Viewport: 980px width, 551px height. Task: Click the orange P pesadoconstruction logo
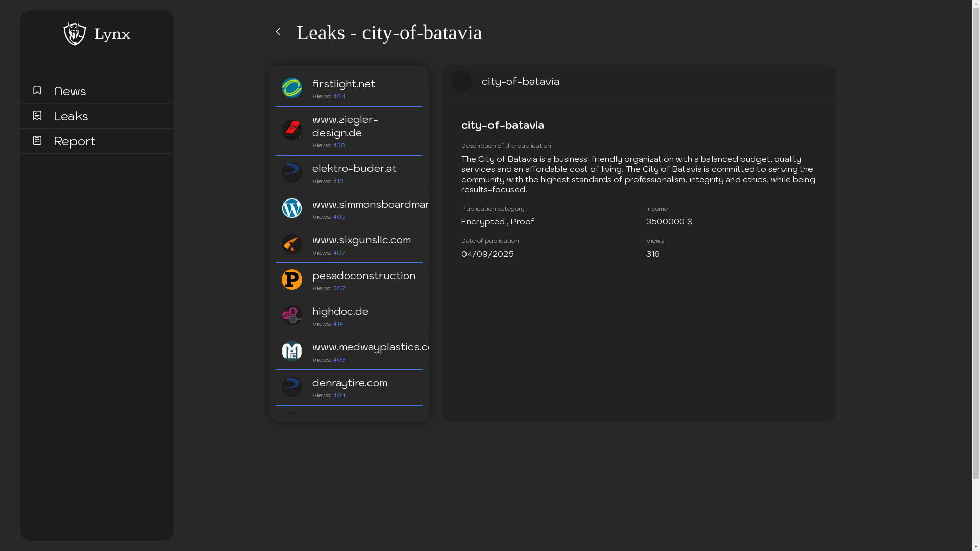click(292, 280)
